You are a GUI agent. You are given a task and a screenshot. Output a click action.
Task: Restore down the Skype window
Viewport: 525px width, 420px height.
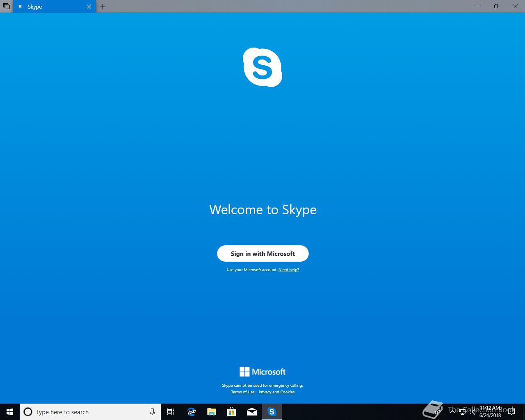496,6
